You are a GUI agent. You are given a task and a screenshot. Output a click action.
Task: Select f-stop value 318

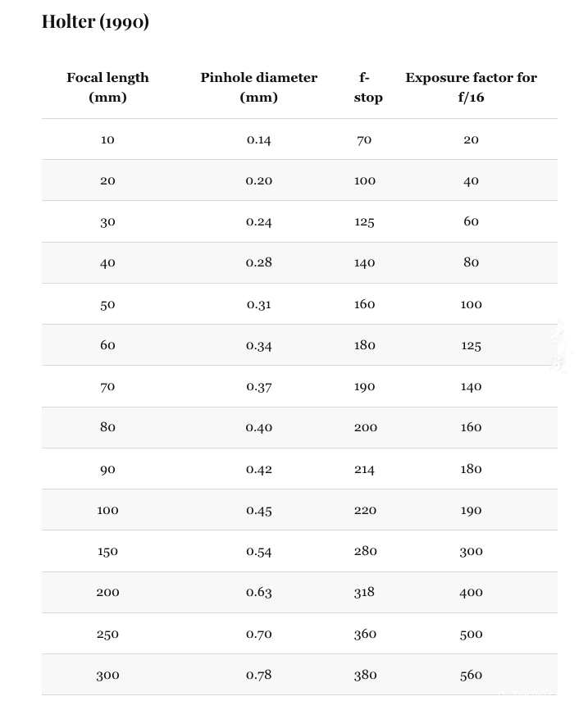pos(364,592)
